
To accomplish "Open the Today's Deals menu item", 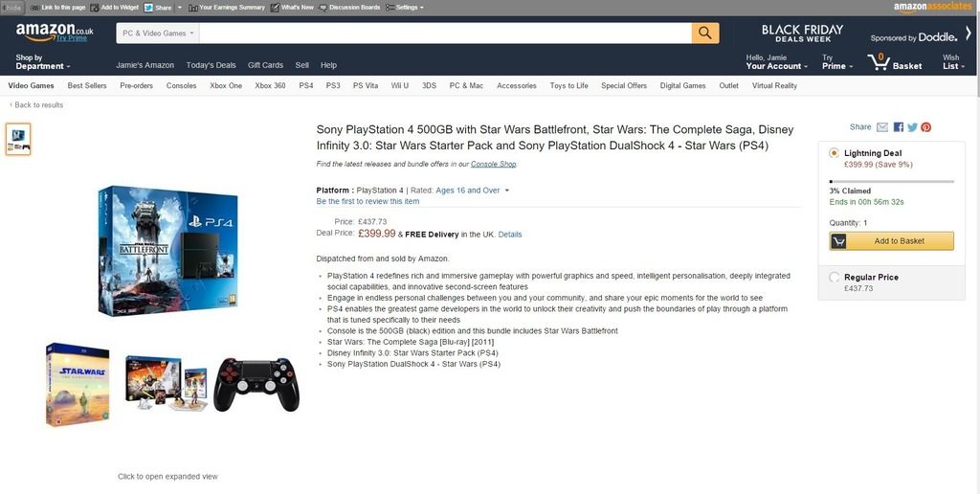I will [x=211, y=65].
